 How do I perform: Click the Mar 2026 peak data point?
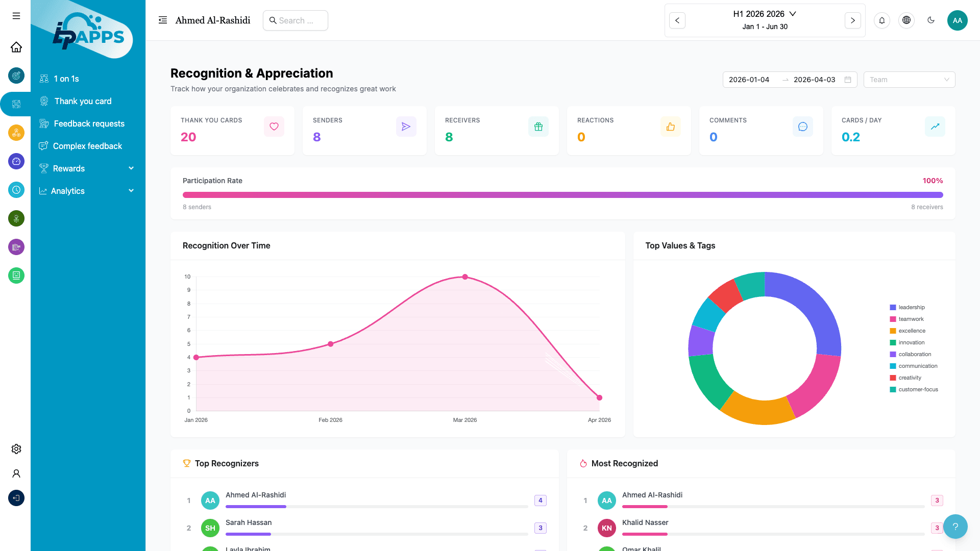click(x=465, y=277)
